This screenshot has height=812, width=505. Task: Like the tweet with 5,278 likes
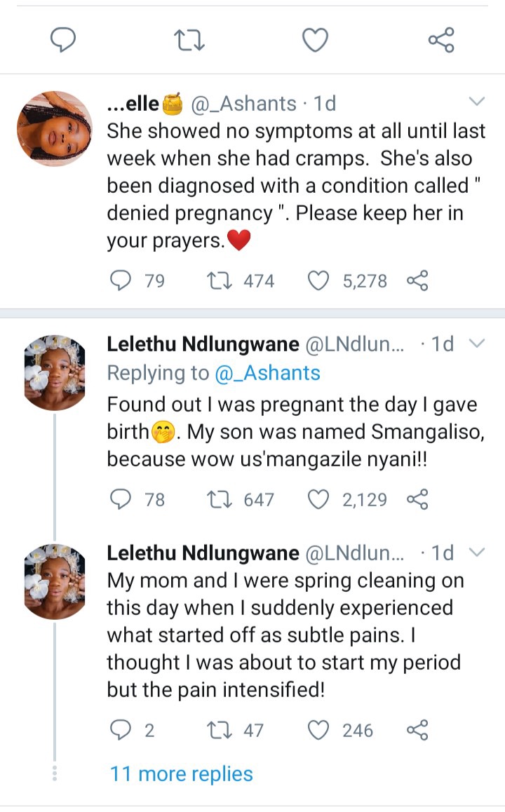pos(319,281)
